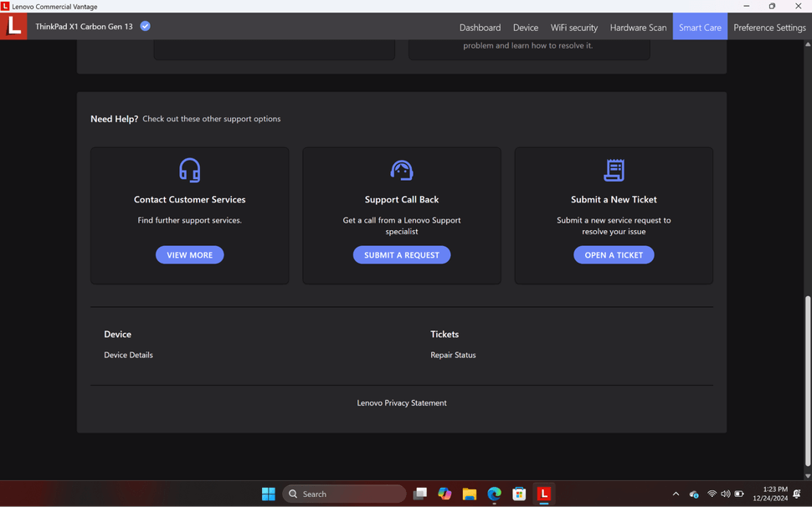
Task: Click the Tickets section heading
Action: coord(445,334)
